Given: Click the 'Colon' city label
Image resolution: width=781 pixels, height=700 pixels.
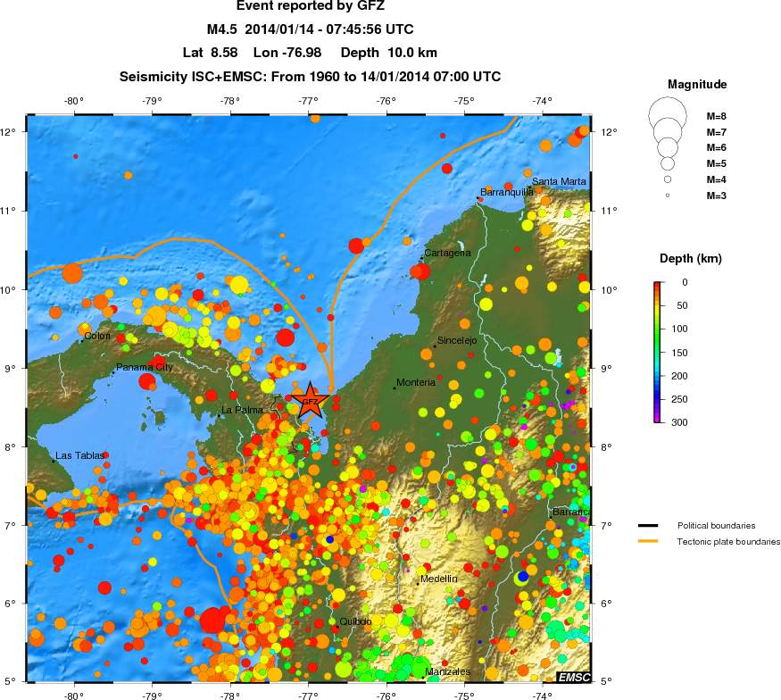Looking at the screenshot, I should (97, 336).
